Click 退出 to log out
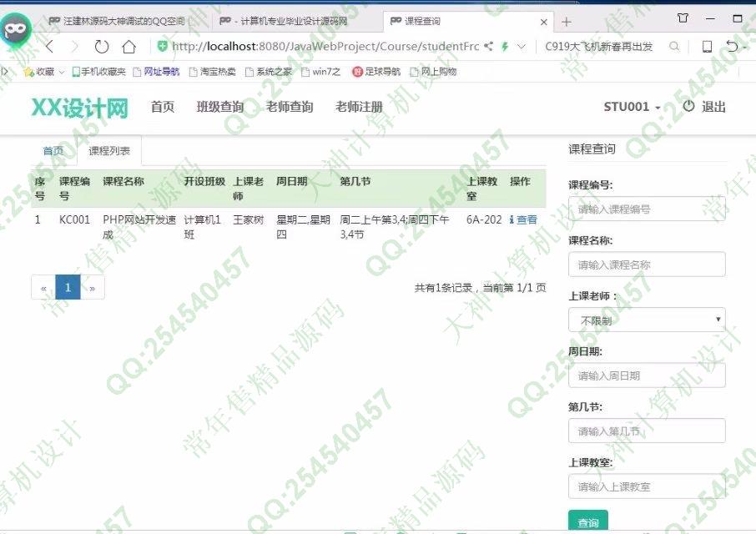This screenshot has width=756, height=534. 704,107
